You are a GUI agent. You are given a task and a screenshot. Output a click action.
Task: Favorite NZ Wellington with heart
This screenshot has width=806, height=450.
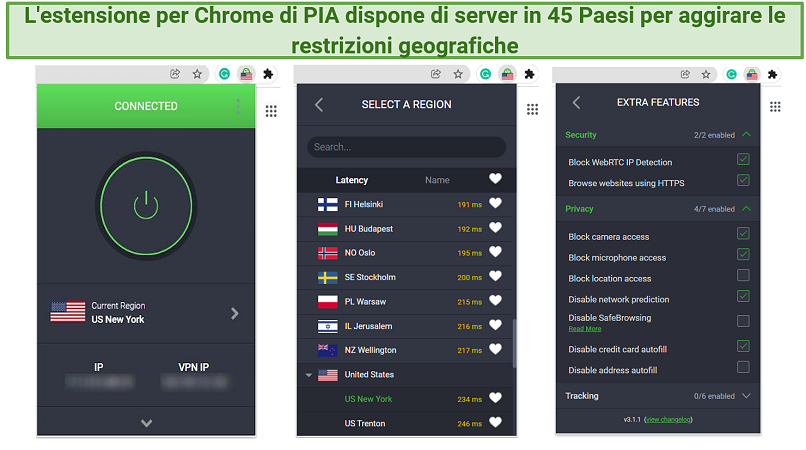[495, 349]
